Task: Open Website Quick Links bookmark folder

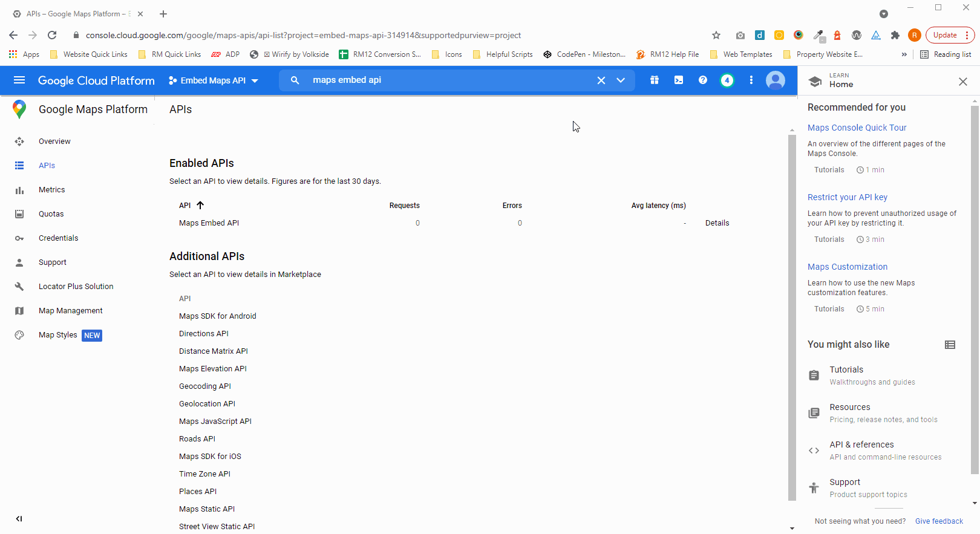Action: (x=88, y=54)
